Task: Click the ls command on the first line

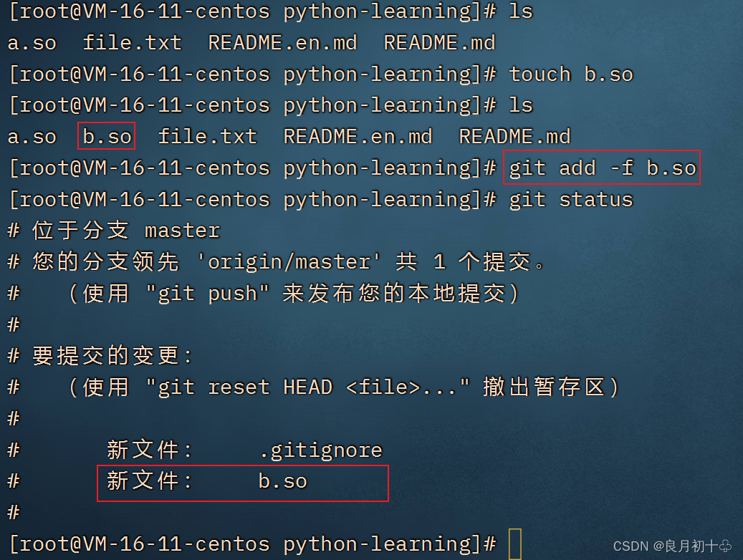Action: pos(521,11)
